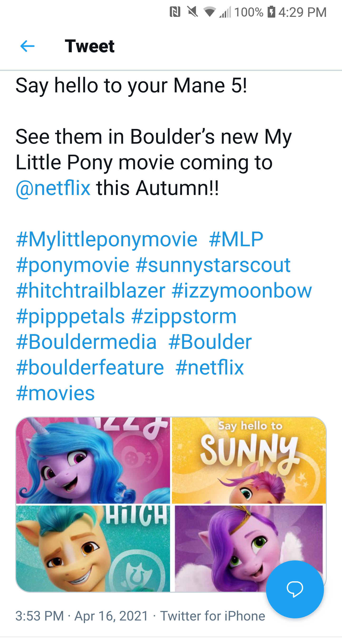342x644 pixels.
Task: Tap the Twitter for iPhone source link
Action: point(213,616)
